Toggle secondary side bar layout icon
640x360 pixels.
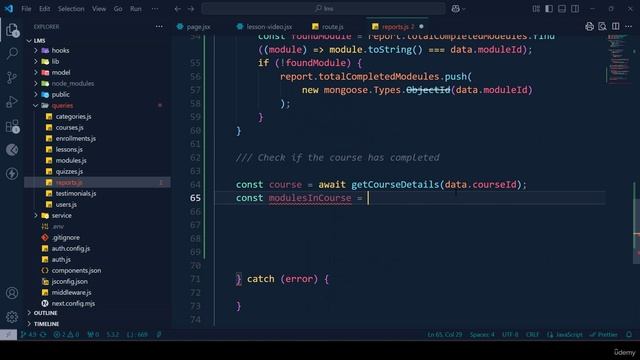[575, 9]
